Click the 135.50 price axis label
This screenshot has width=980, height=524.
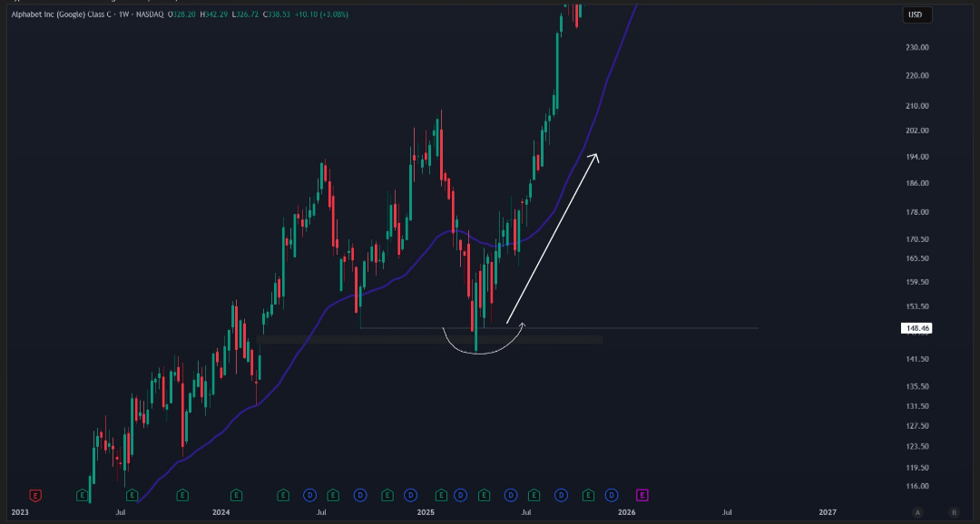(916, 386)
